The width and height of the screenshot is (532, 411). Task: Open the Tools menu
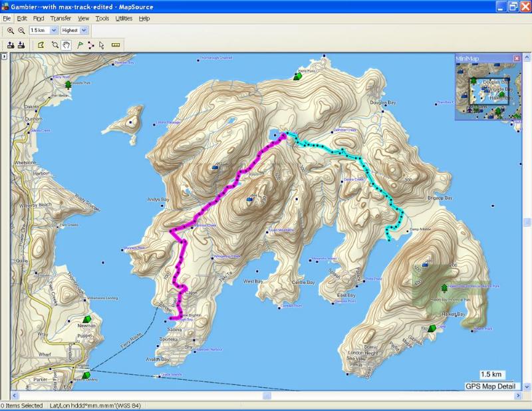click(x=102, y=19)
